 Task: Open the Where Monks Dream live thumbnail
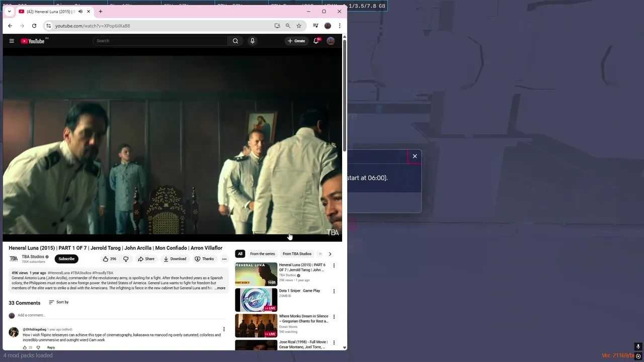click(x=256, y=325)
